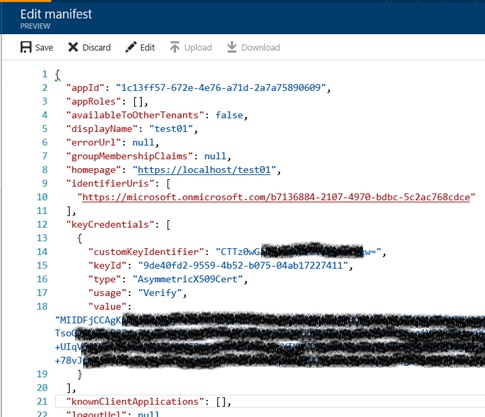
Task: Click the "customKeyIdentifier" key
Action: tap(146, 252)
